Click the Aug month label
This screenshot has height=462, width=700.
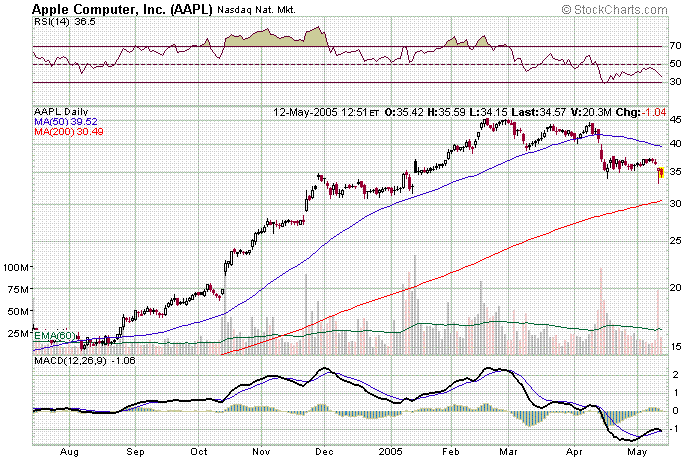pos(69,452)
